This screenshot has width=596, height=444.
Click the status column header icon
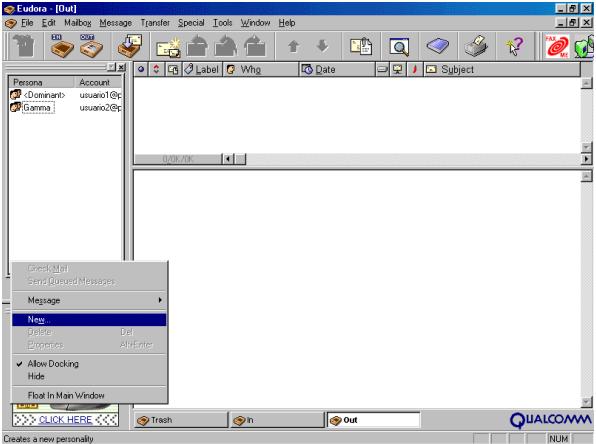click(x=141, y=70)
